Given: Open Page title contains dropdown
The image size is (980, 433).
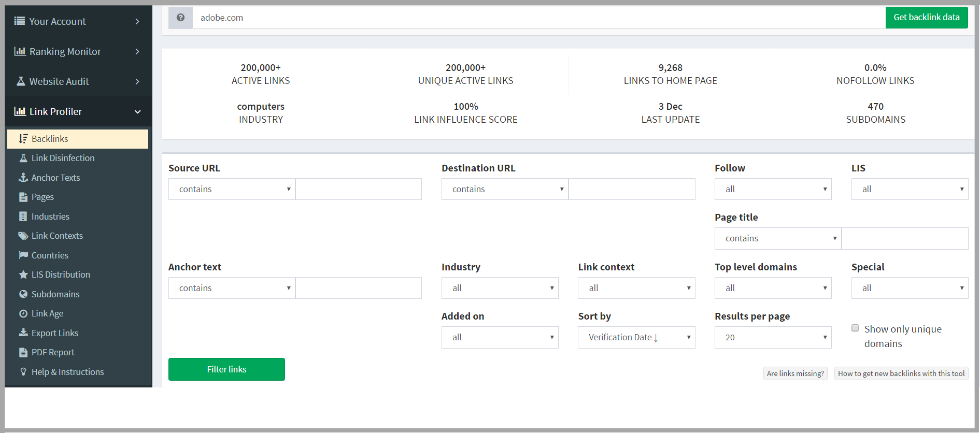Looking at the screenshot, I should 778,238.
